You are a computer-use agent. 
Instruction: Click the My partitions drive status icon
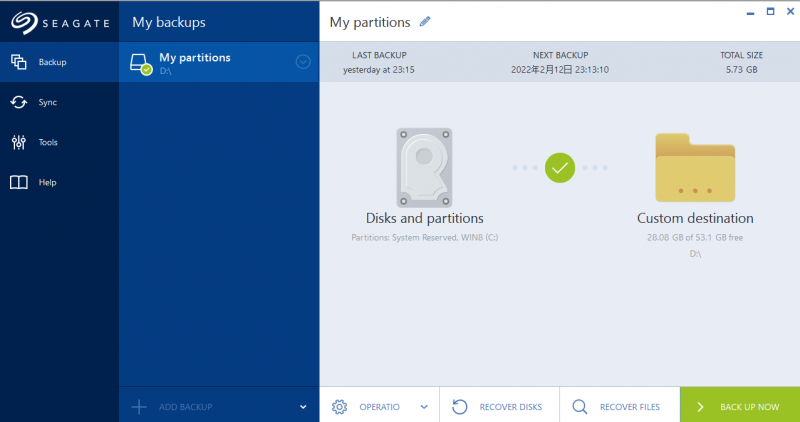[141, 64]
